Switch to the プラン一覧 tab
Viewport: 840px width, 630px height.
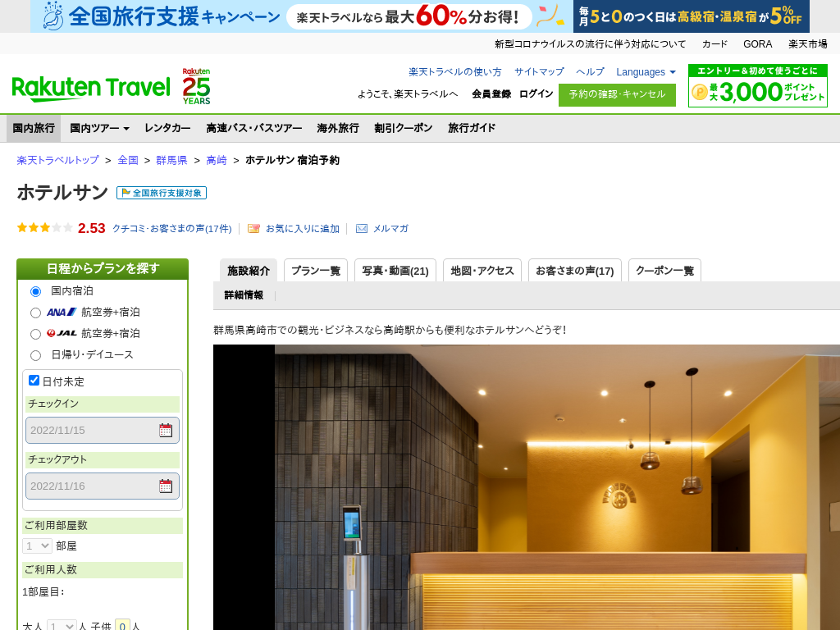click(316, 271)
